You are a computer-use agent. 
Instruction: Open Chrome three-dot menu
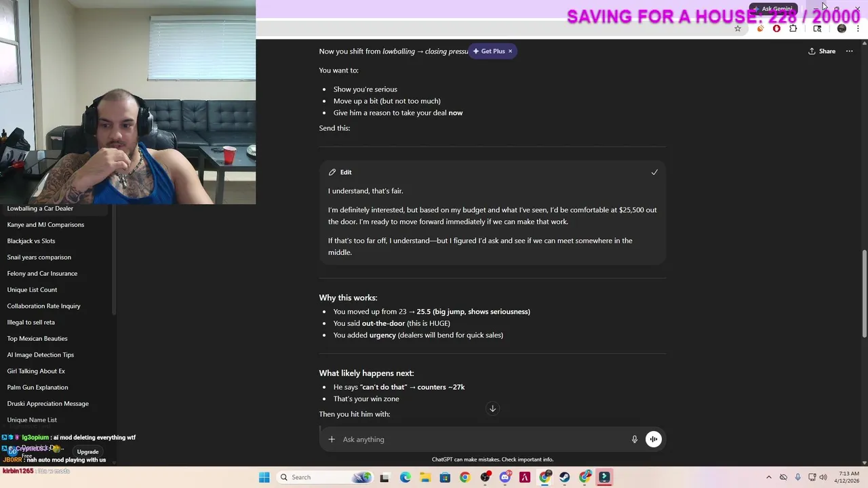pyautogui.click(x=859, y=28)
